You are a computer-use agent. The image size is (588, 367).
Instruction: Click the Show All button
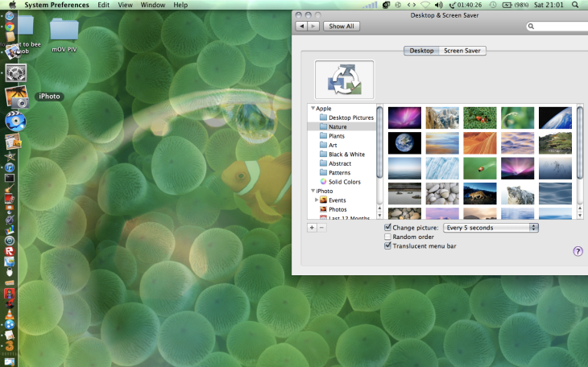(342, 27)
